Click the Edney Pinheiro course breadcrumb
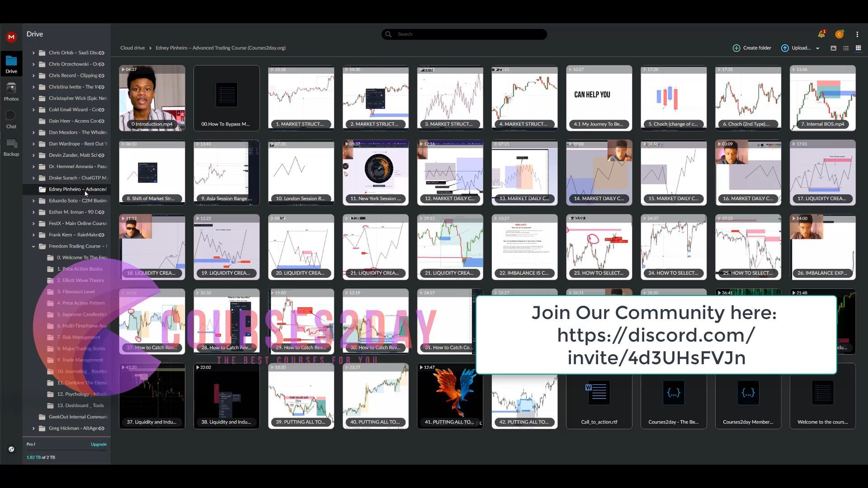The width and height of the screenshot is (868, 488). point(221,48)
